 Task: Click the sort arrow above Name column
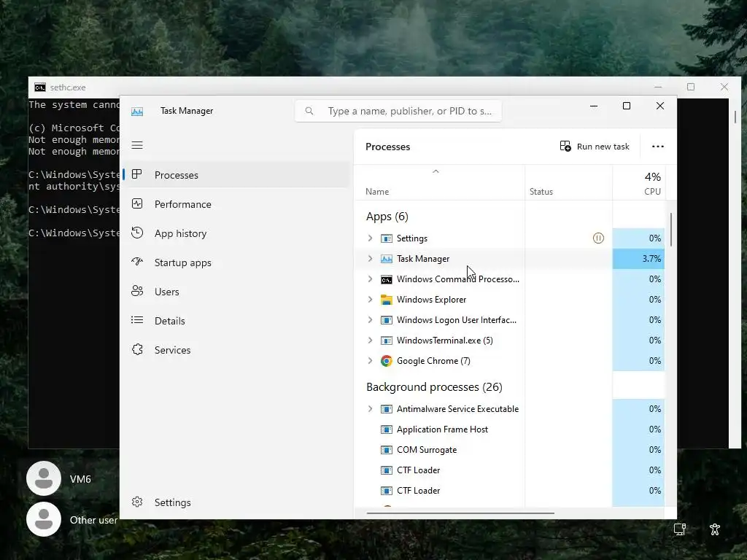tap(436, 171)
